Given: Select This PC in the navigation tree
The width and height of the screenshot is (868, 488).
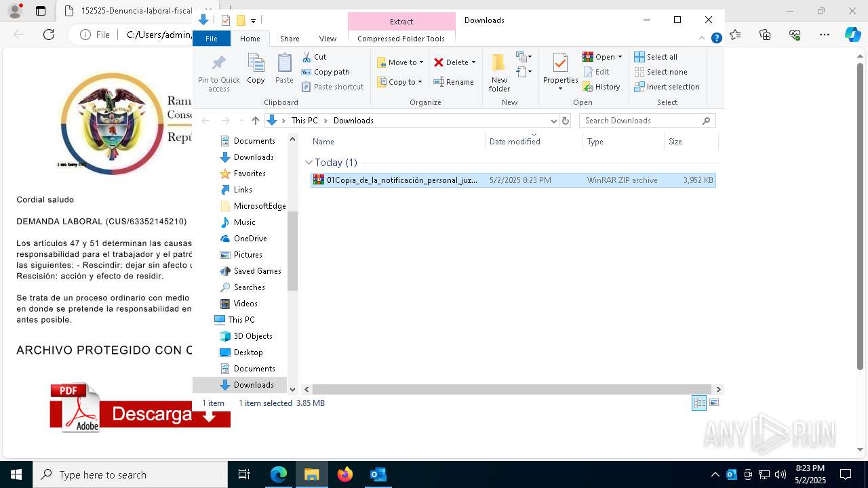Looking at the screenshot, I should (x=241, y=320).
